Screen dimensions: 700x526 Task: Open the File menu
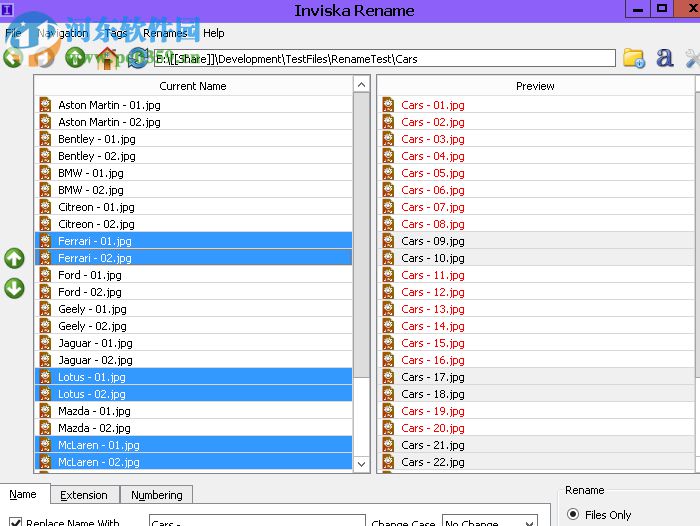13,33
